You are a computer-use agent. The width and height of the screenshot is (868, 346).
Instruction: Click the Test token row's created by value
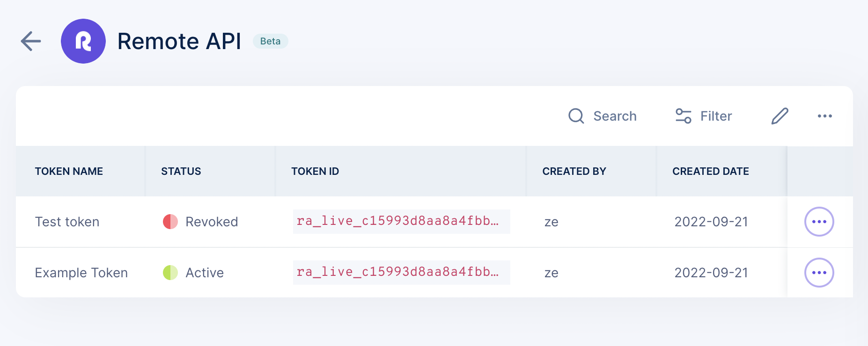pyautogui.click(x=552, y=222)
